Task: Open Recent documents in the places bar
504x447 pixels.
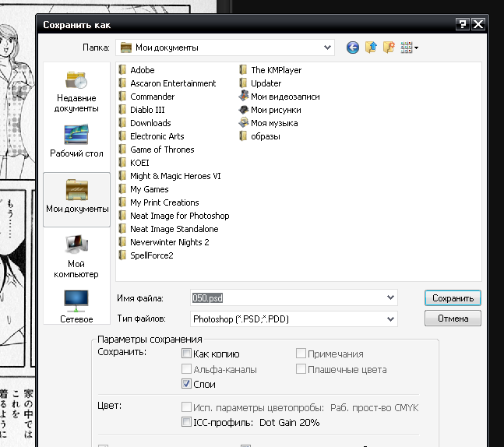Action: pos(76,92)
